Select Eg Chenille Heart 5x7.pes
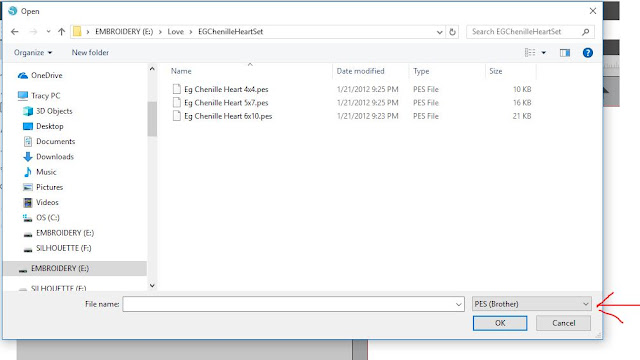The height and width of the screenshot is (360, 640). [226, 102]
